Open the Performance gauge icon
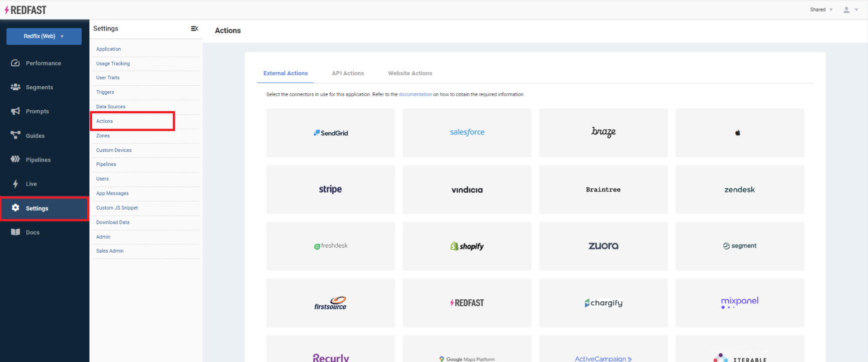Screen dimensions: 868x362 click(16, 63)
